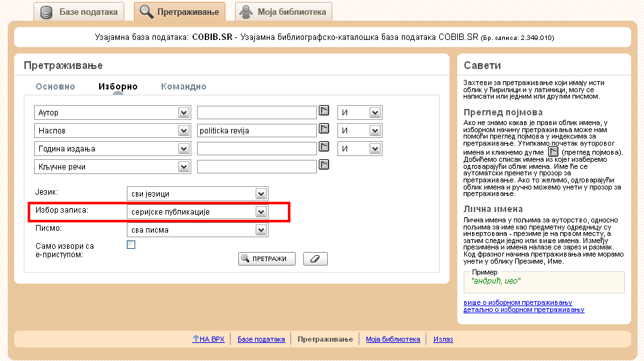644x361 pixels.
Task: Open the Година издања field dropdown
Action: pyautogui.click(x=184, y=149)
